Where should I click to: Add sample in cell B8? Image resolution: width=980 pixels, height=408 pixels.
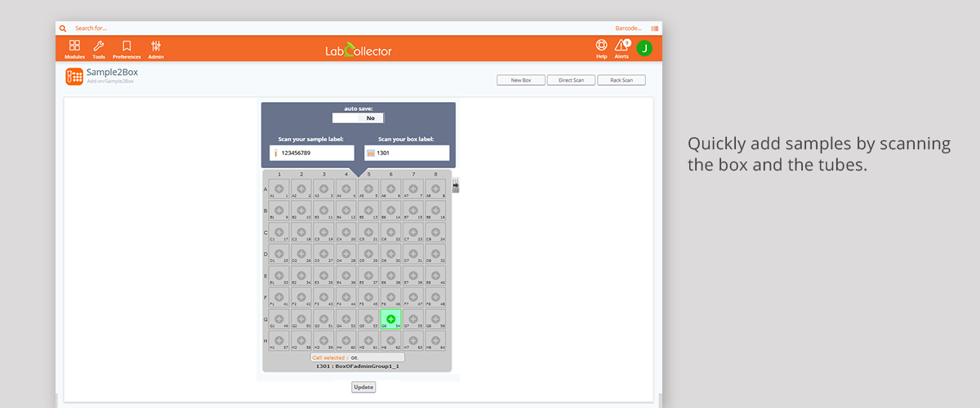pos(435,211)
